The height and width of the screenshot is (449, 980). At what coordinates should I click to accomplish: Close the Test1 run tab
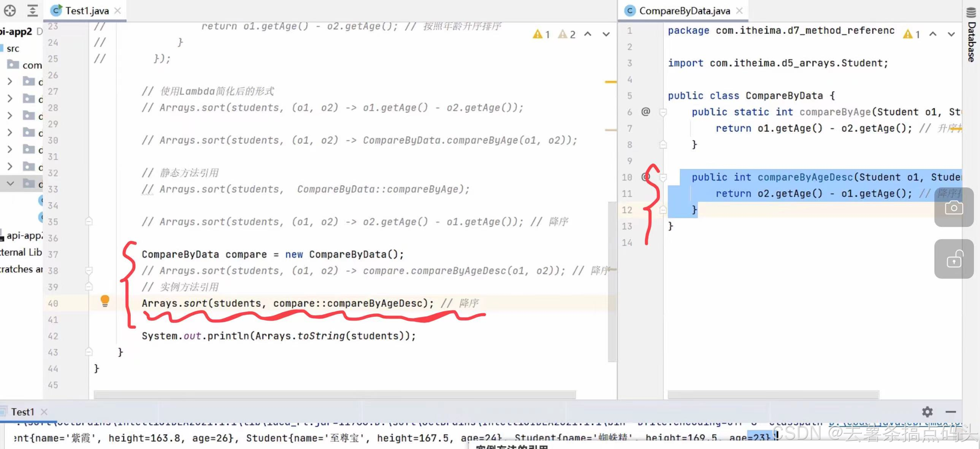(x=44, y=412)
